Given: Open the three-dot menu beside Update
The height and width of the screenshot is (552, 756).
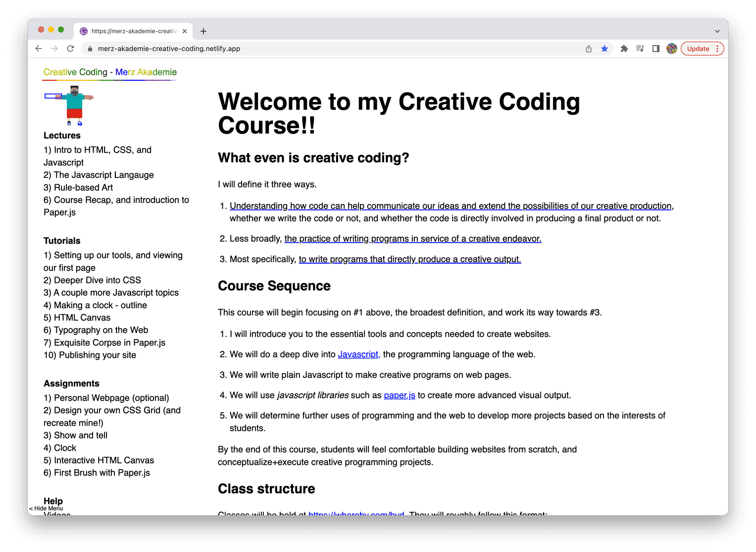Looking at the screenshot, I should [717, 49].
